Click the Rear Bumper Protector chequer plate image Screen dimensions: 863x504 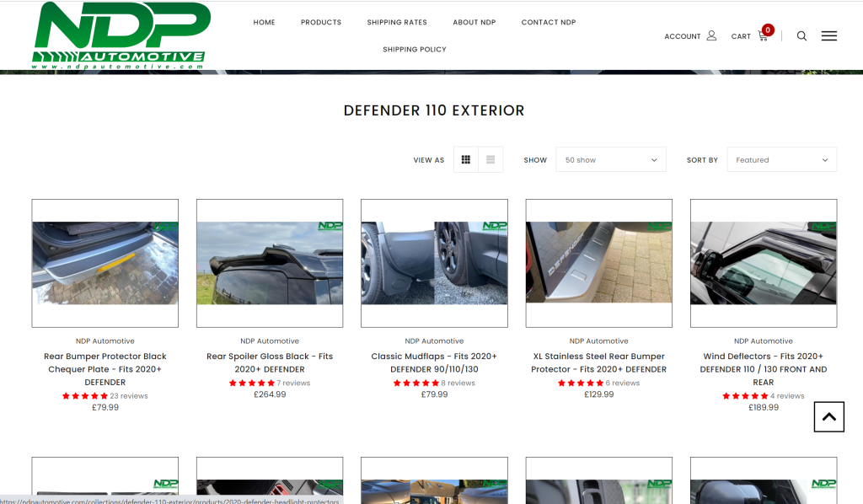coord(105,263)
